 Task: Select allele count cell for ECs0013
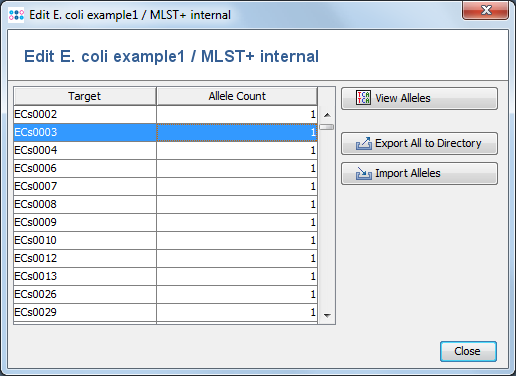[x=237, y=276]
